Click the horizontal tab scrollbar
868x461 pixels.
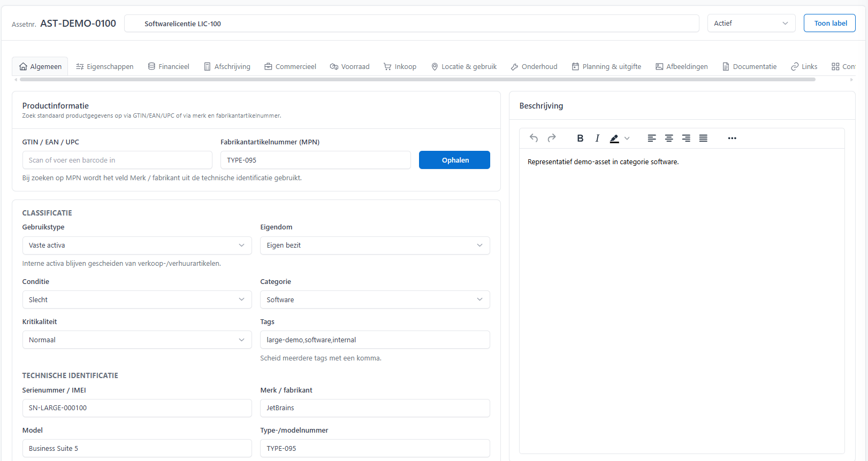click(417, 79)
